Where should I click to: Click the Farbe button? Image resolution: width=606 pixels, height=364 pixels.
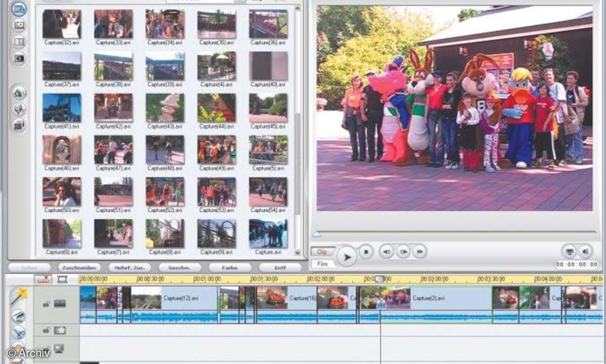[230, 267]
